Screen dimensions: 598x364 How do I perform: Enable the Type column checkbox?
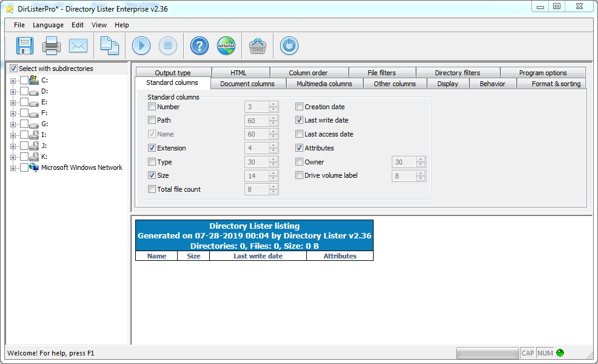coord(152,162)
